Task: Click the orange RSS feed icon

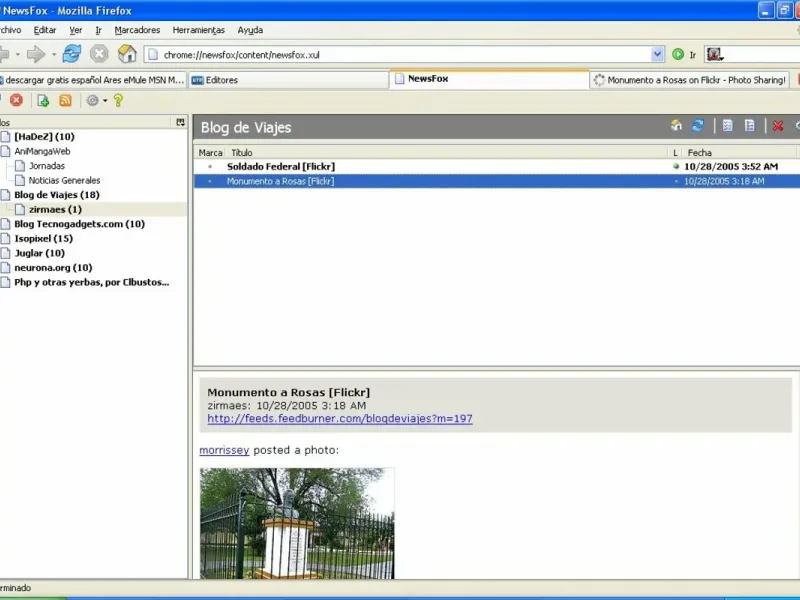Action: click(65, 101)
